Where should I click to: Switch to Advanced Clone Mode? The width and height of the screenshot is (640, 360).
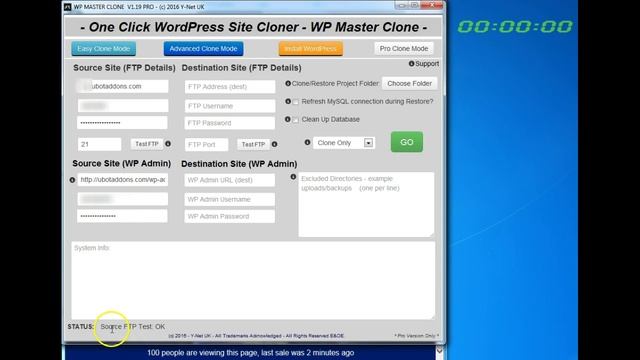coord(203,49)
